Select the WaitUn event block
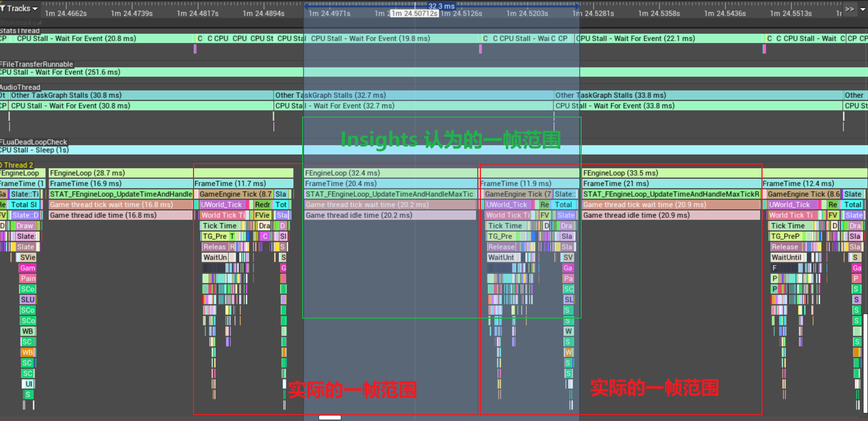This screenshot has width=868, height=421. coord(215,257)
